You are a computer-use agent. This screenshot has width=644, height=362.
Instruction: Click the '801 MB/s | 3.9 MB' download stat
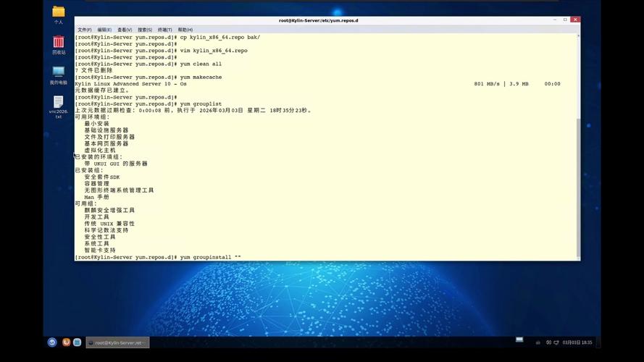501,84
